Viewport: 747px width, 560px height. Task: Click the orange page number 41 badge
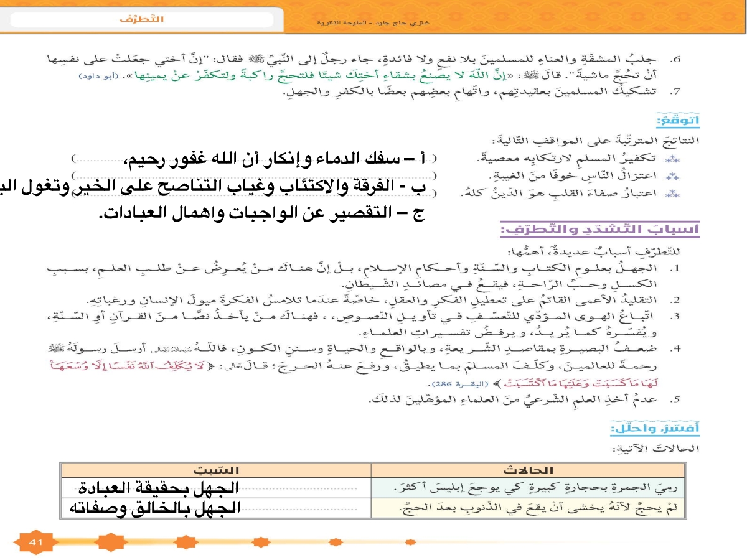coord(34,543)
